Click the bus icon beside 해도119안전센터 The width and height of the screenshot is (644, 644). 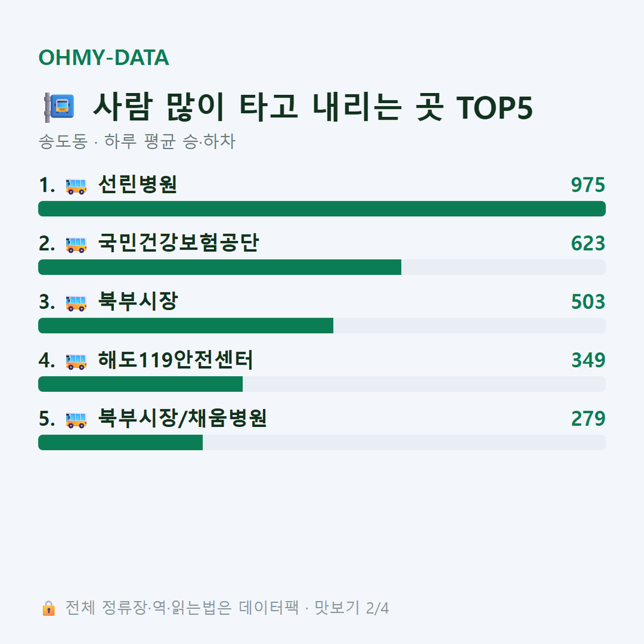tap(76, 362)
